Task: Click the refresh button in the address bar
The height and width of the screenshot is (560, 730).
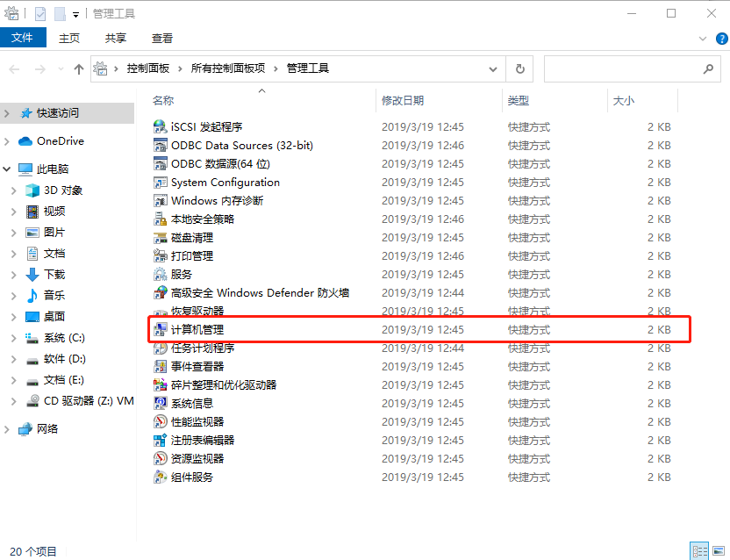Action: point(519,68)
